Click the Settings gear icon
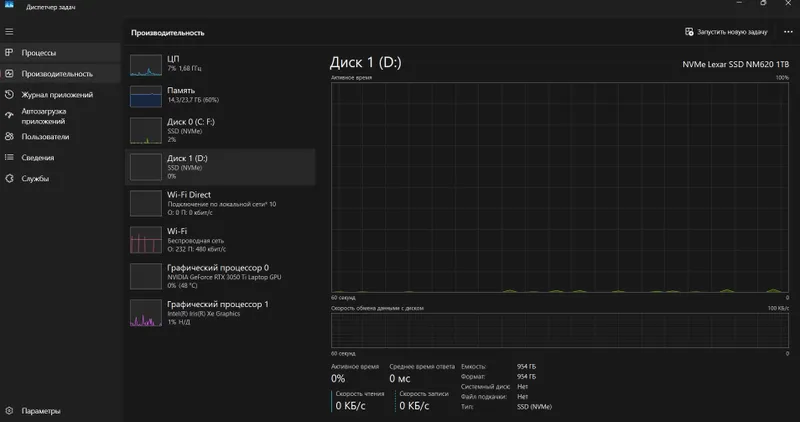Image resolution: width=800 pixels, height=422 pixels. (x=9, y=411)
